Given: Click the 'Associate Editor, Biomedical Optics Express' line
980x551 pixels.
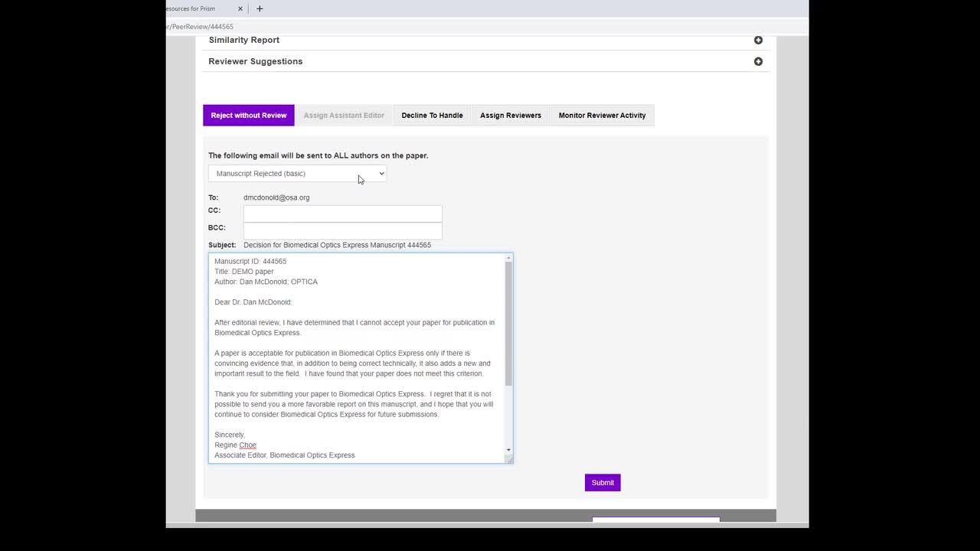Looking at the screenshot, I should [x=284, y=455].
